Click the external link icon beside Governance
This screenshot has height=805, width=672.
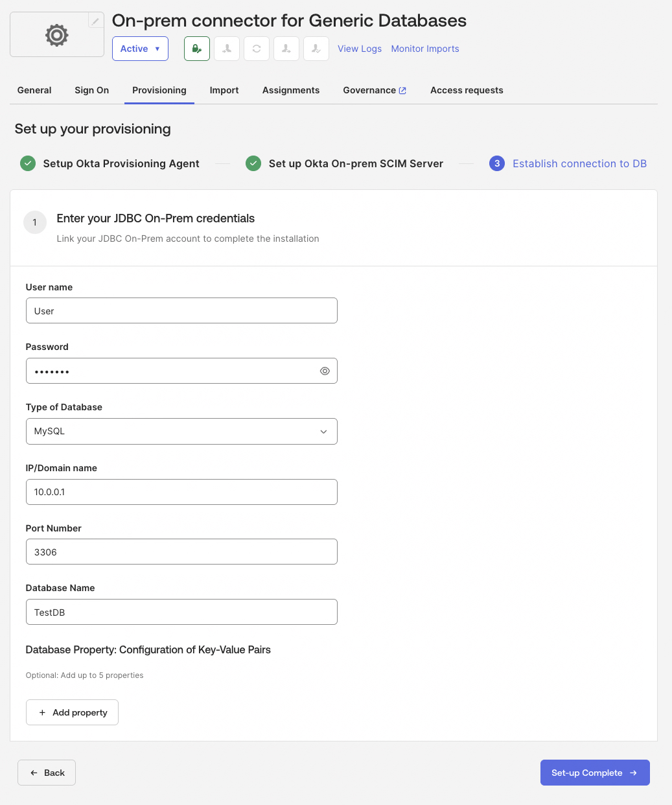pyautogui.click(x=402, y=90)
